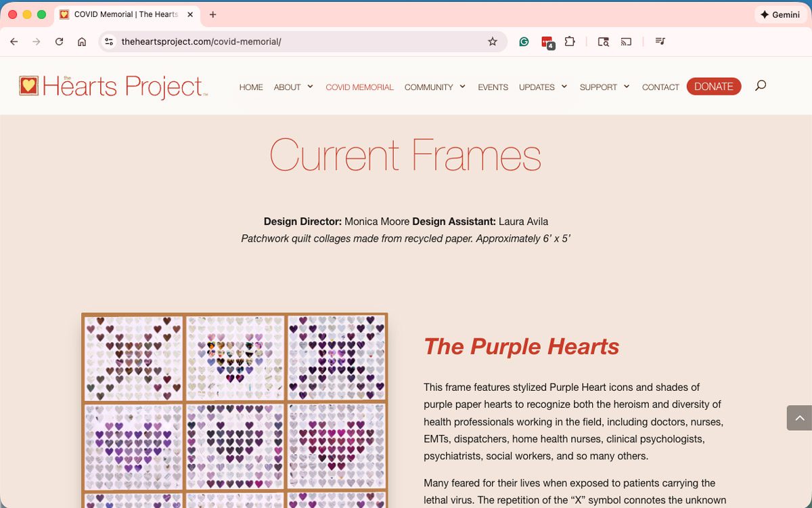Open Gemini in the browser

[x=780, y=14]
